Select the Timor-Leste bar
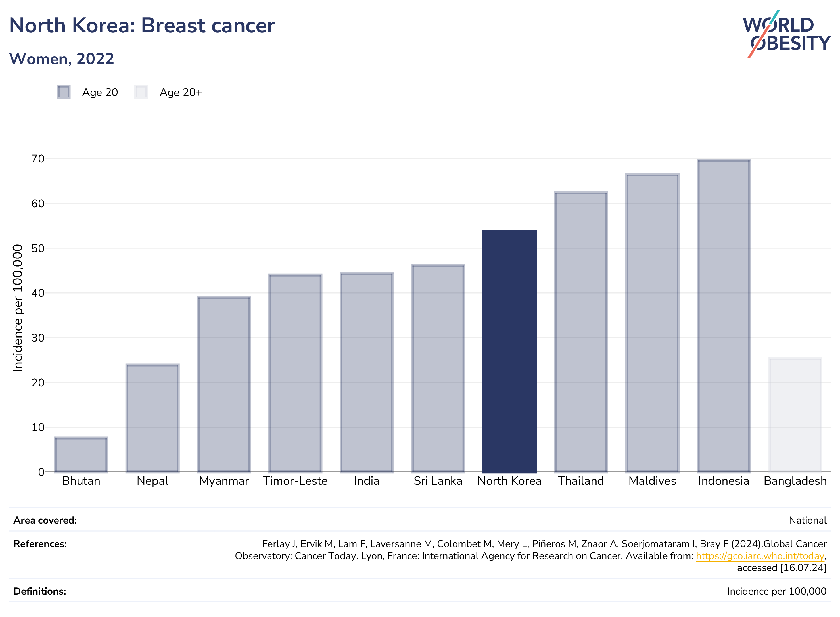The image size is (840, 617). coord(295,373)
